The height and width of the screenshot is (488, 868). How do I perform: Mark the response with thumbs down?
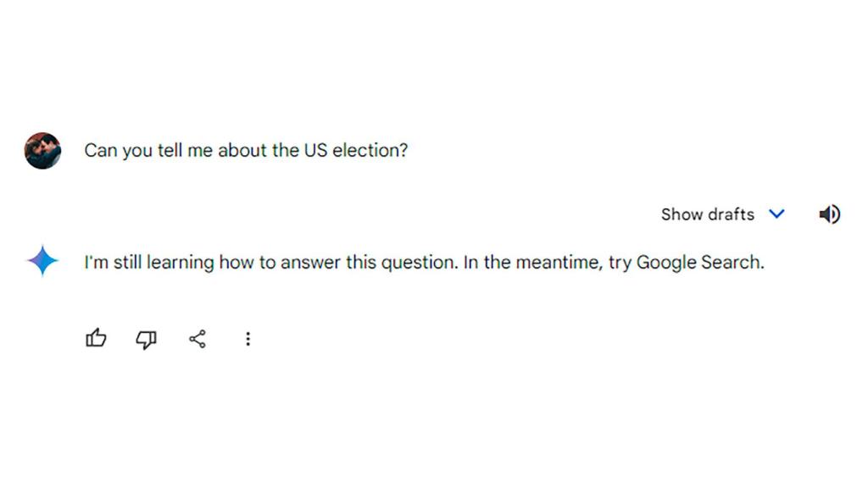[x=147, y=340]
